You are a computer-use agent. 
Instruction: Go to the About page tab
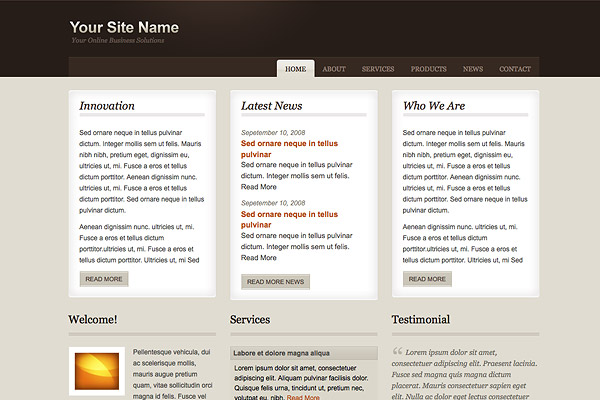[x=334, y=69]
